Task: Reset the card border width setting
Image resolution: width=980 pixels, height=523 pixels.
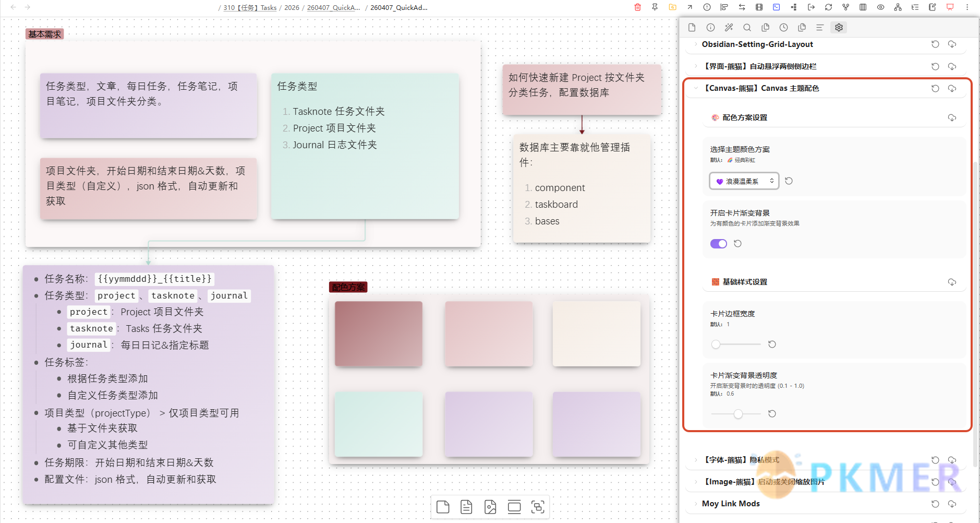Action: pos(772,344)
